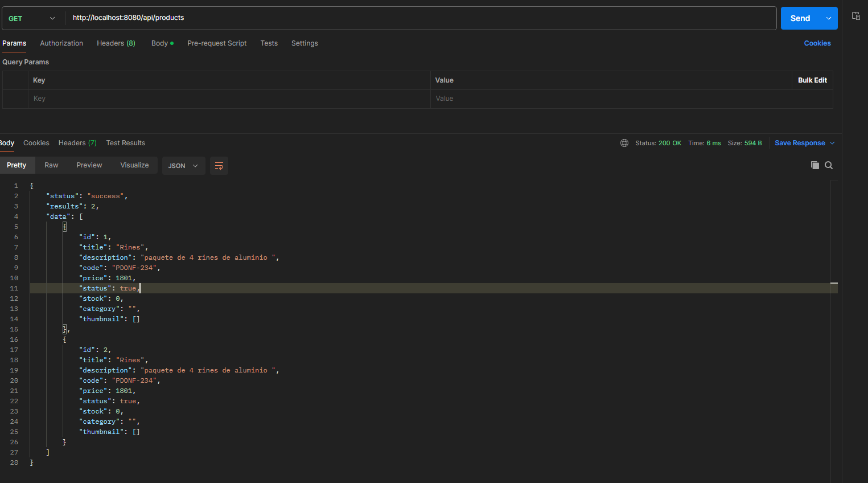Click the globe network icon

pyautogui.click(x=624, y=143)
